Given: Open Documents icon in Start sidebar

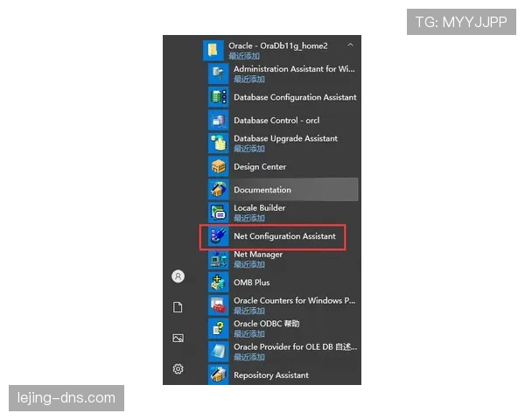Looking at the screenshot, I should 178,307.
